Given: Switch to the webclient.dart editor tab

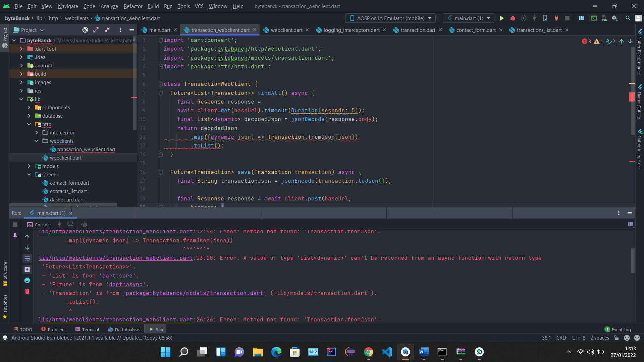Looking at the screenshot, I should pos(286,30).
